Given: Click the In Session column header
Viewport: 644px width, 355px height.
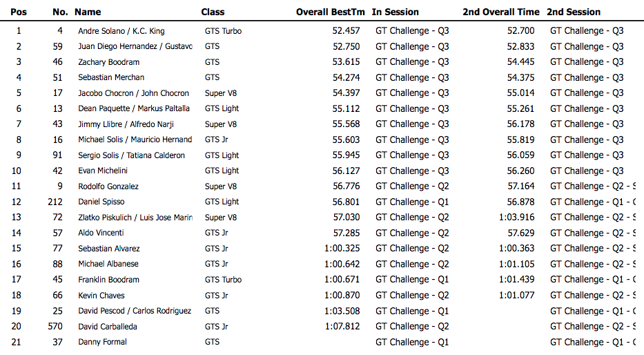Looking at the screenshot, I should [x=395, y=12].
